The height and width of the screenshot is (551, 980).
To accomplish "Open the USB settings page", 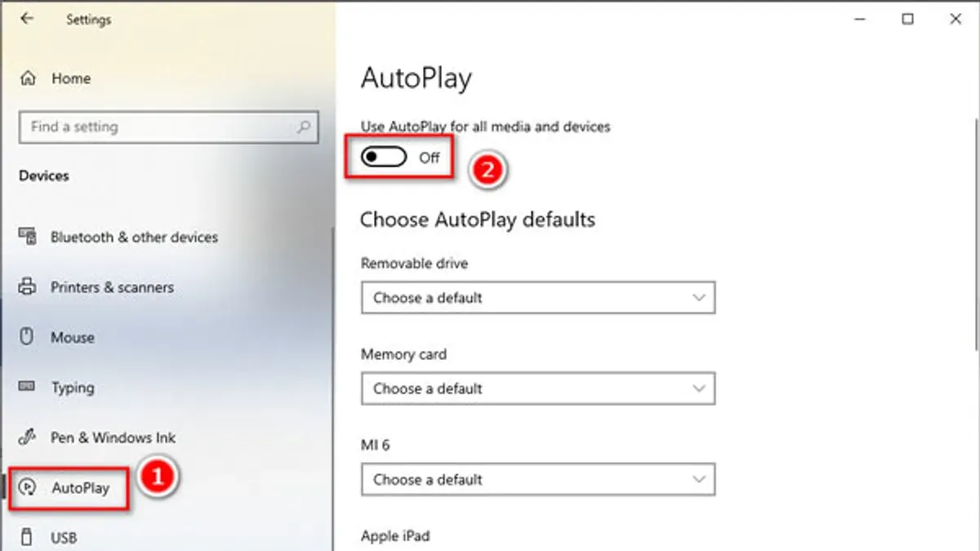I will pyautogui.click(x=64, y=538).
